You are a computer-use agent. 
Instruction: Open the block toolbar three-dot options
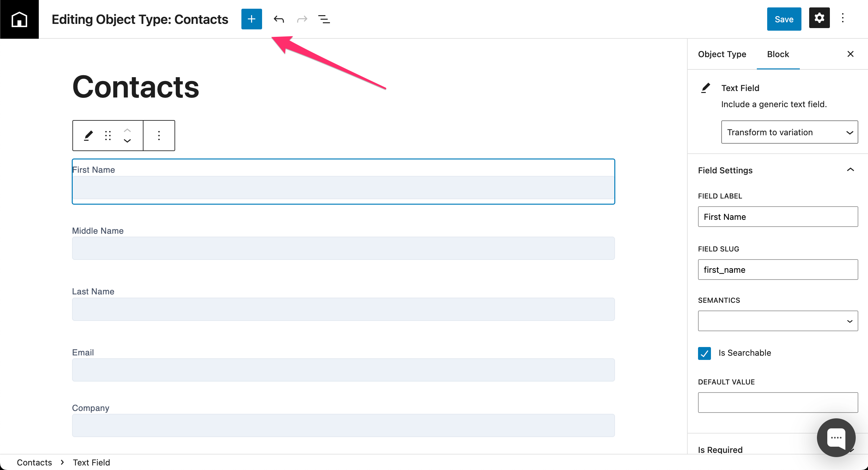[159, 135]
